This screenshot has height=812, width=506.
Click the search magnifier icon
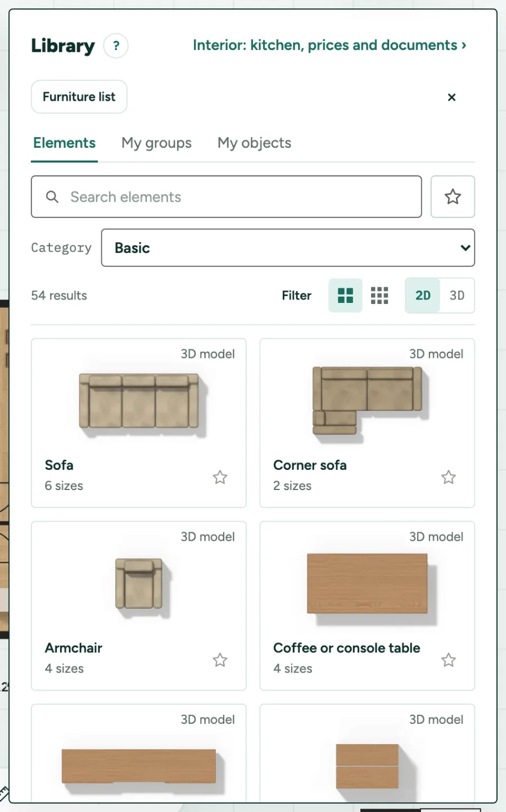tap(52, 197)
